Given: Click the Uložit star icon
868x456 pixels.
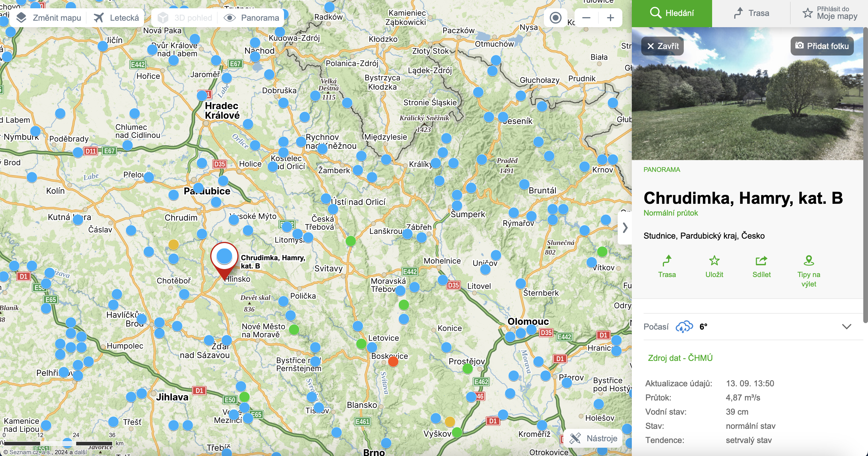Looking at the screenshot, I should [714, 260].
